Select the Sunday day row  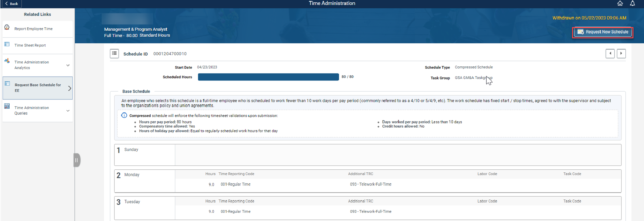(x=368, y=155)
